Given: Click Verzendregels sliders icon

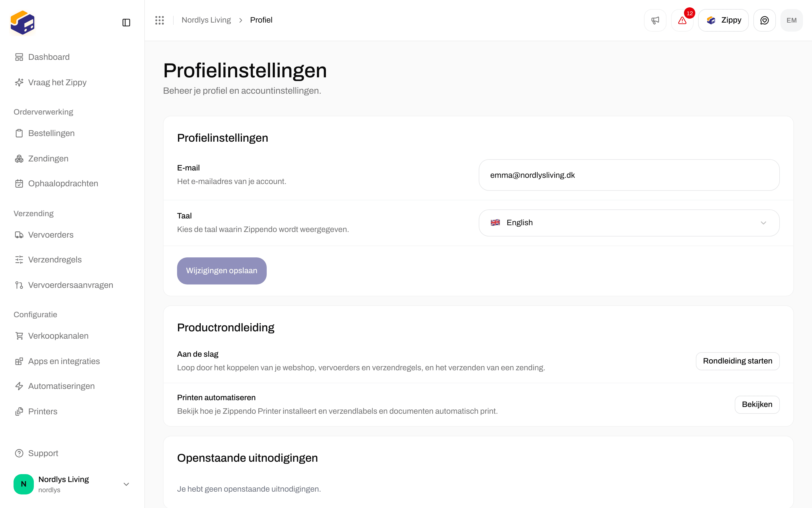Looking at the screenshot, I should [x=19, y=260].
